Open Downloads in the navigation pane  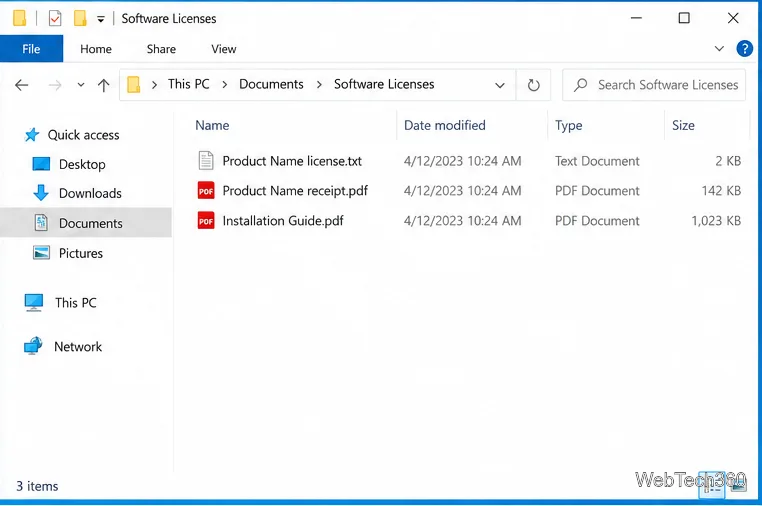[x=90, y=193]
